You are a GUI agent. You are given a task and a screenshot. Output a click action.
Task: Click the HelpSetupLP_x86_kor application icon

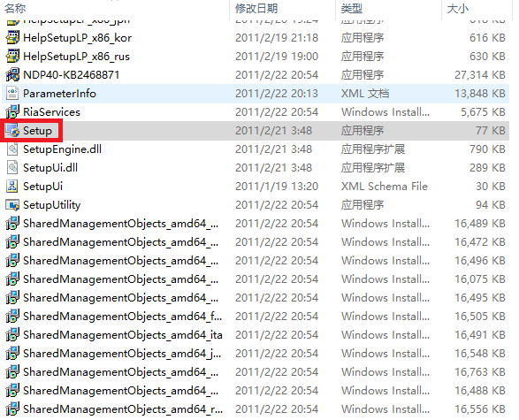(x=12, y=38)
